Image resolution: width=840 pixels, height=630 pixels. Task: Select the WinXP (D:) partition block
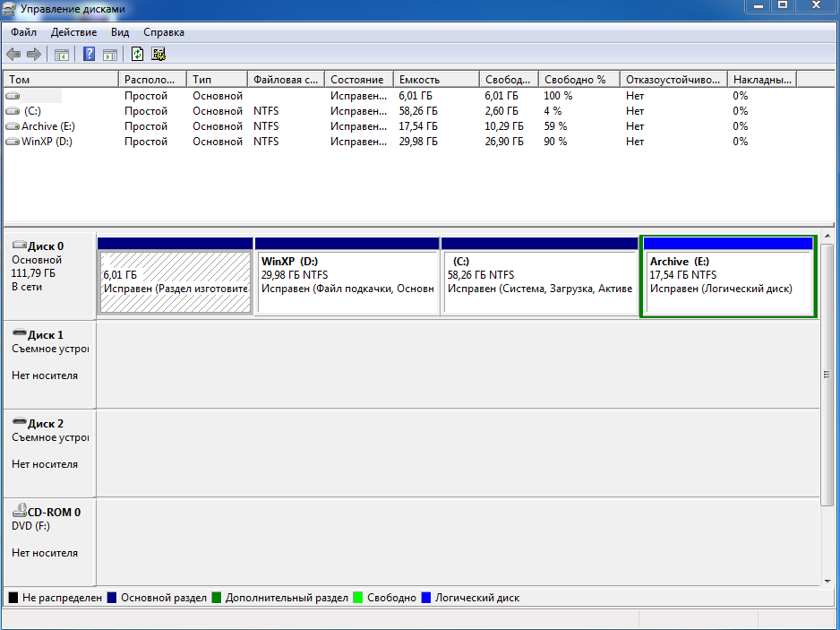(x=347, y=277)
